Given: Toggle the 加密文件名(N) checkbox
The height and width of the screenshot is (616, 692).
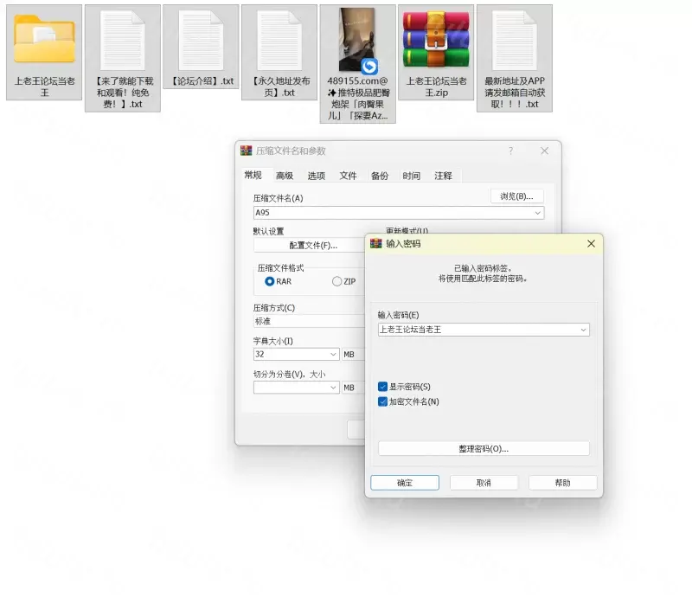Looking at the screenshot, I should pyautogui.click(x=382, y=401).
